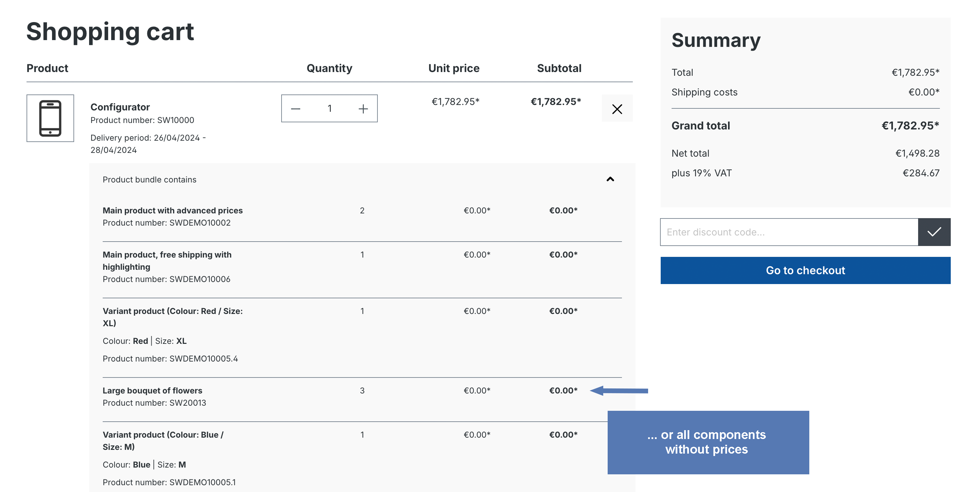Open Variant product Colour Blue Size M
This screenshot has height=492, width=980.
[x=163, y=441]
